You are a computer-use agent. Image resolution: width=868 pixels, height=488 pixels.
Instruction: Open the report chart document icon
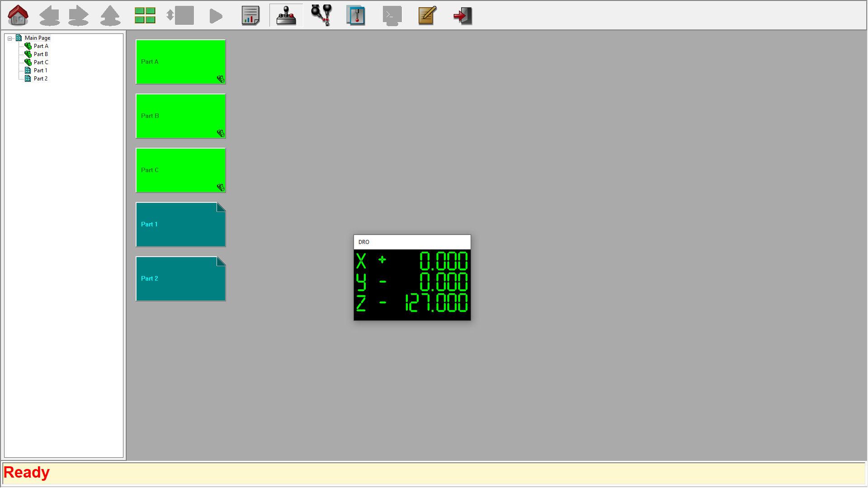coord(250,15)
